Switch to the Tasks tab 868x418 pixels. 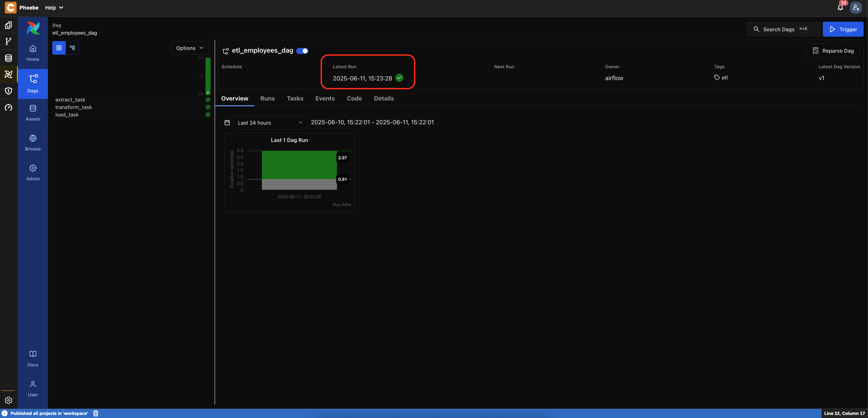pyautogui.click(x=295, y=98)
